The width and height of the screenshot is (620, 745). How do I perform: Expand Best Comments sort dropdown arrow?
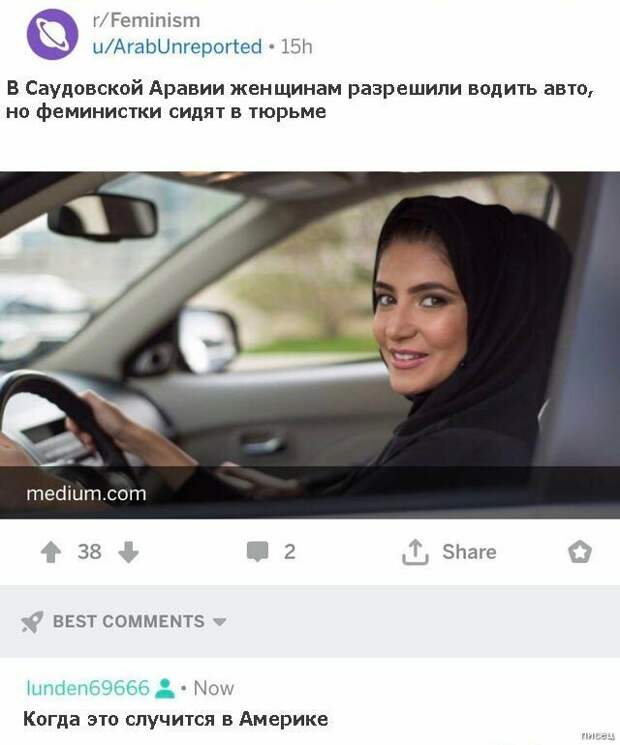pyautogui.click(x=219, y=621)
